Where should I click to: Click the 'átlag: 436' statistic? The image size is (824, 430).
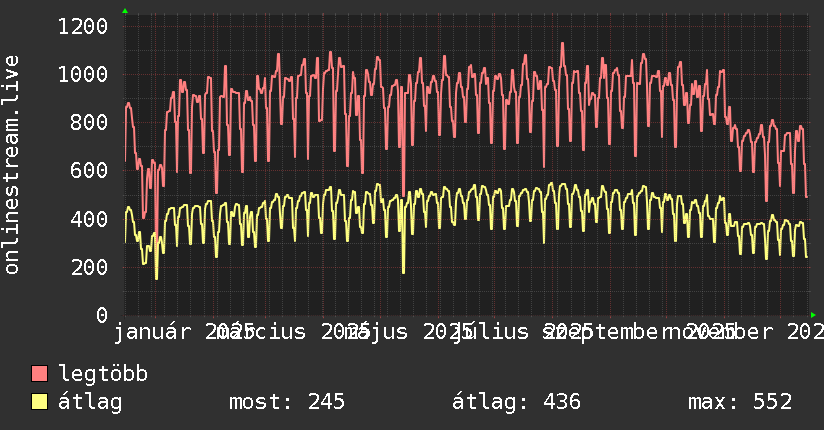coord(516,402)
